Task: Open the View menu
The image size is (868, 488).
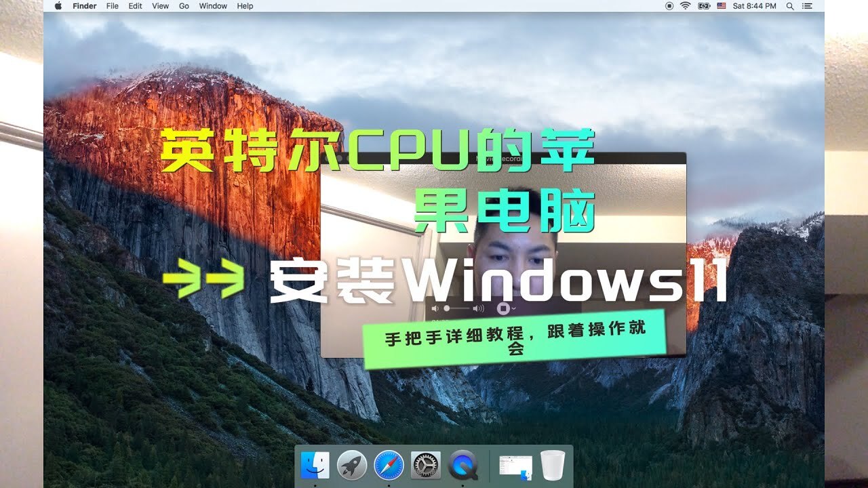Action: click(x=161, y=6)
